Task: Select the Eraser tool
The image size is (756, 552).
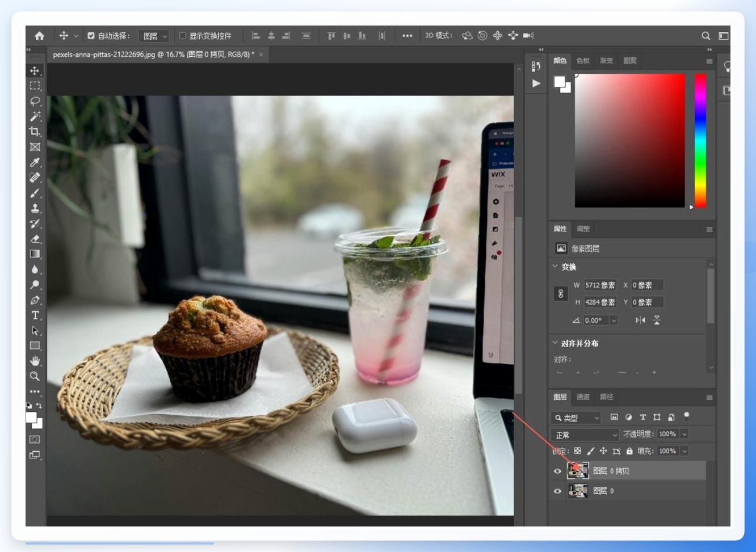Action: tap(35, 239)
